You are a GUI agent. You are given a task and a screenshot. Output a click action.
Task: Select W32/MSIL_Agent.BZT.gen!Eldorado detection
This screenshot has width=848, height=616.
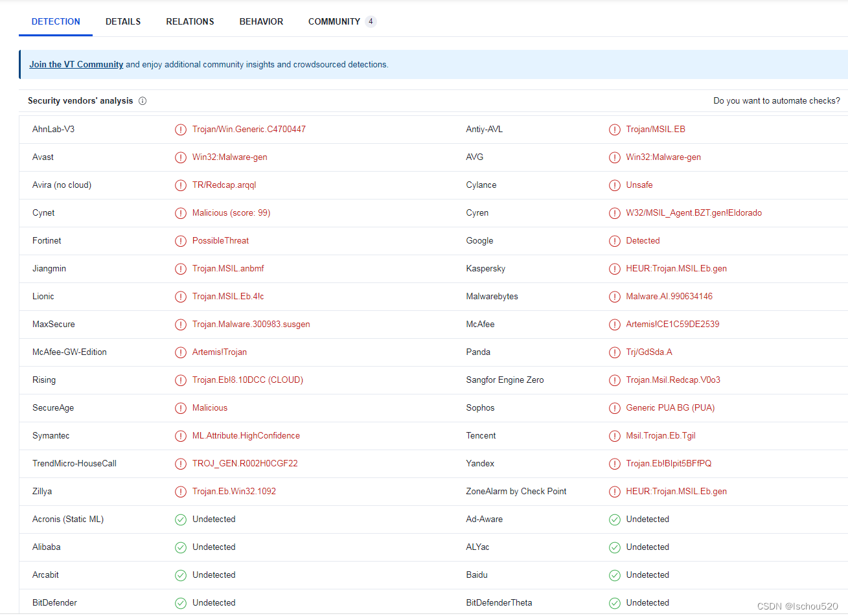694,213
